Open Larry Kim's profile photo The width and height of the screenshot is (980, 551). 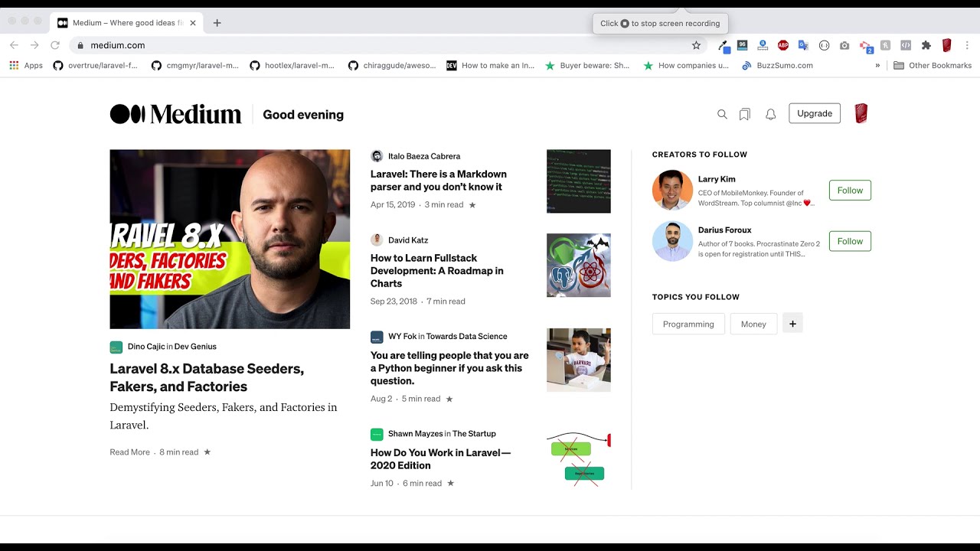click(672, 190)
